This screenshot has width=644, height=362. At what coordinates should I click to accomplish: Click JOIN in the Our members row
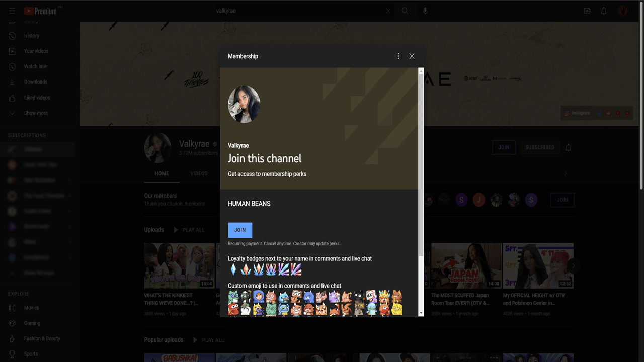[x=562, y=200]
